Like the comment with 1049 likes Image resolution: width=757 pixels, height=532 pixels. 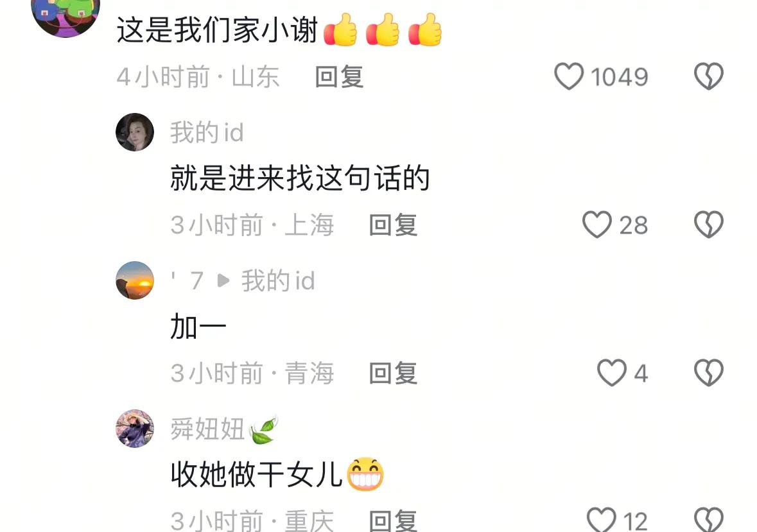569,76
